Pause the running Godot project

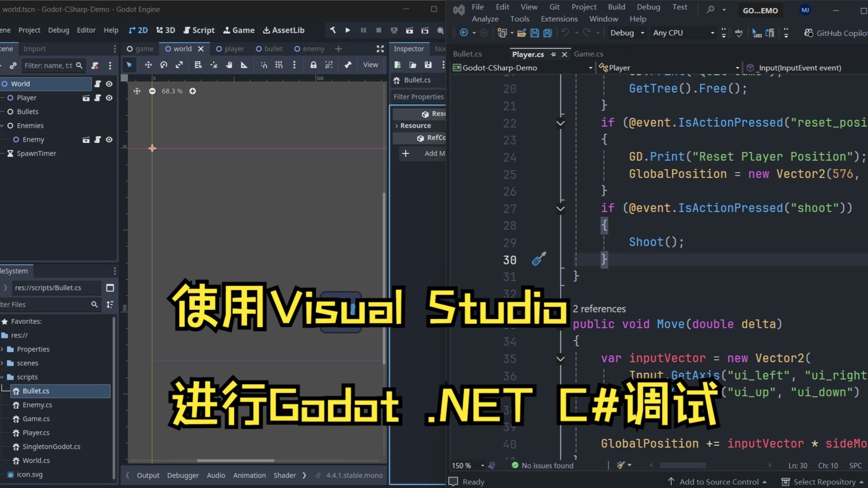pyautogui.click(x=363, y=30)
